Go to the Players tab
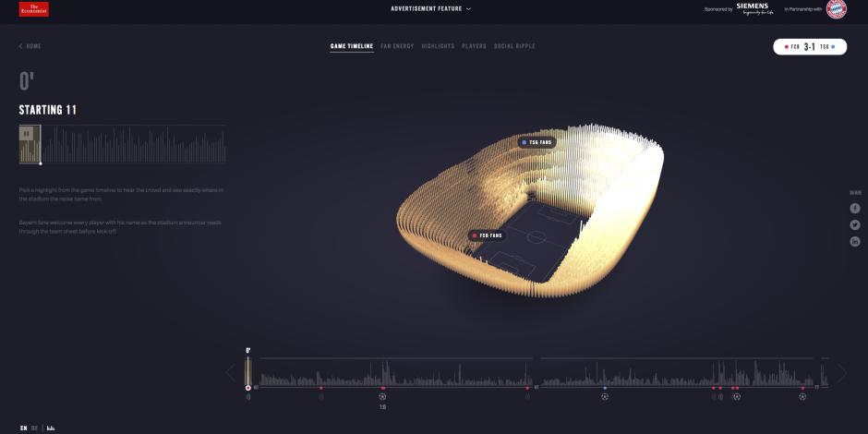 point(474,46)
